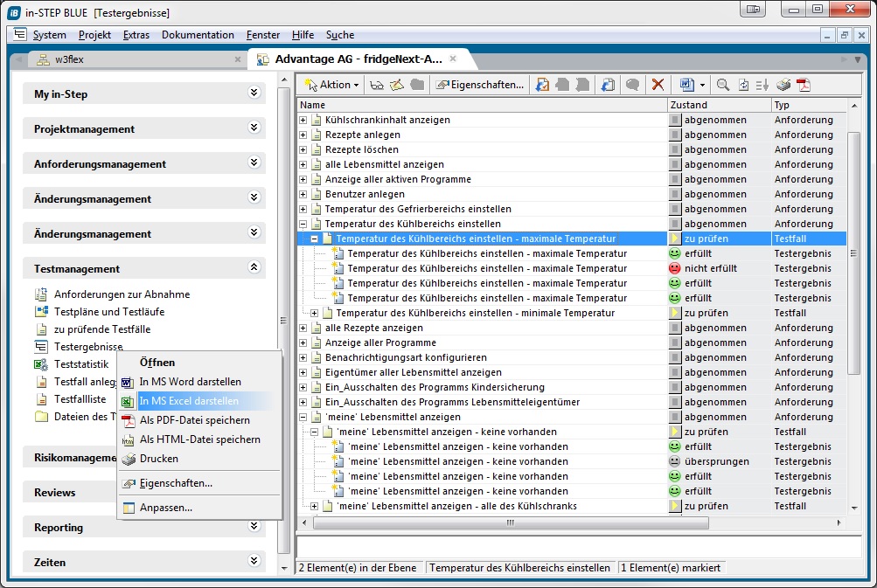Collapse 'meine' Lebensmittel anzeigen requirement node
Viewport: 877px width, 588px height.
303,417
